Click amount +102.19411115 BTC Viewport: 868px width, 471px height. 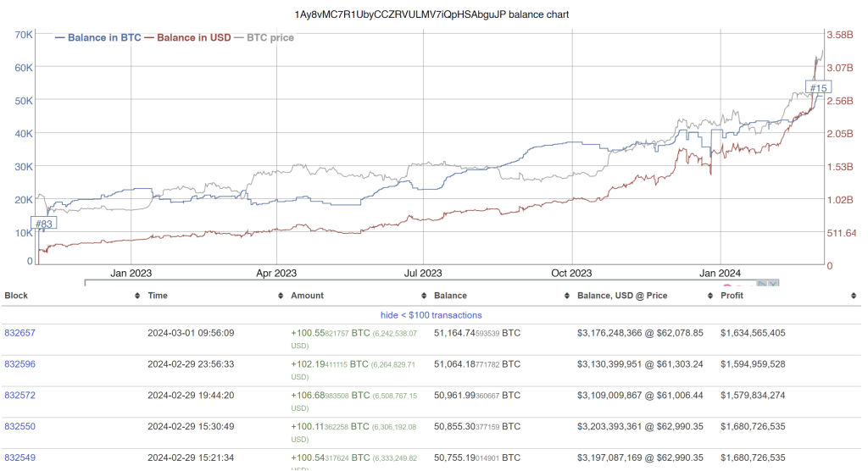(x=330, y=364)
